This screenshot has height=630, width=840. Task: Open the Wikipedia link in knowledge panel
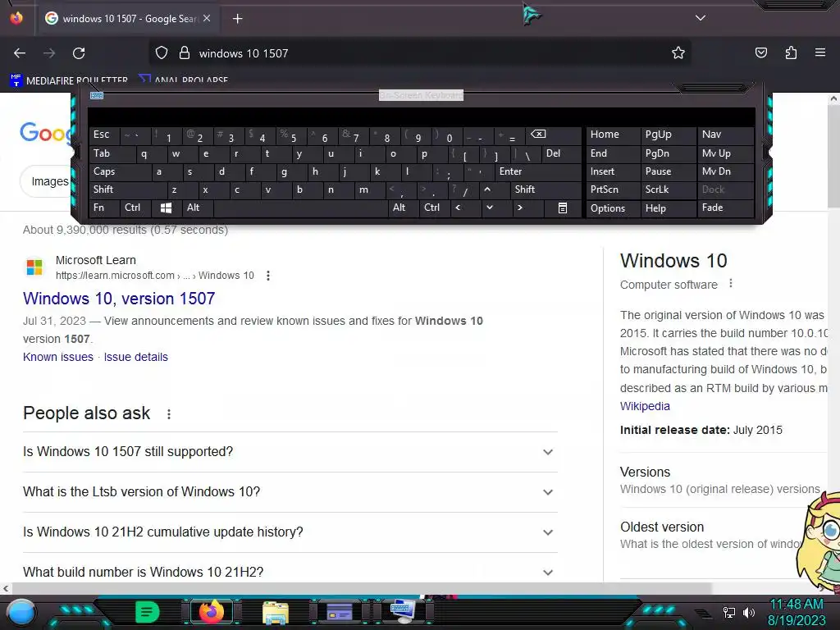tap(645, 406)
